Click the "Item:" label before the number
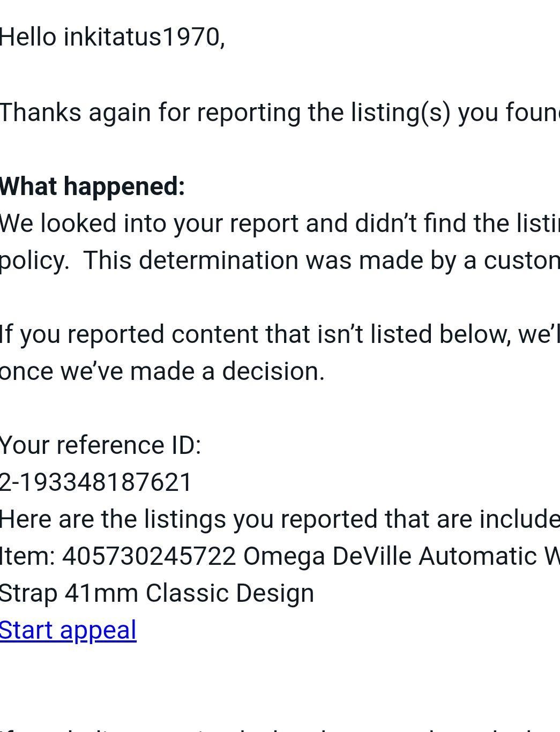This screenshot has width=560, height=732. click(27, 556)
